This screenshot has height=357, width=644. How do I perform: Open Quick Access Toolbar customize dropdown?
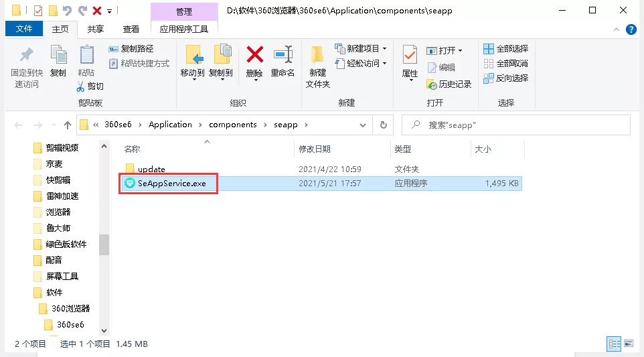[x=110, y=11]
